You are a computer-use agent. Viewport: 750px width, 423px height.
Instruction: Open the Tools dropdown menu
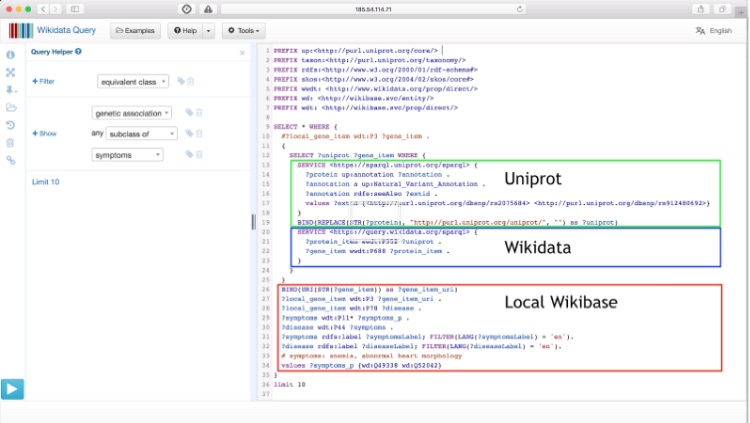tap(243, 31)
